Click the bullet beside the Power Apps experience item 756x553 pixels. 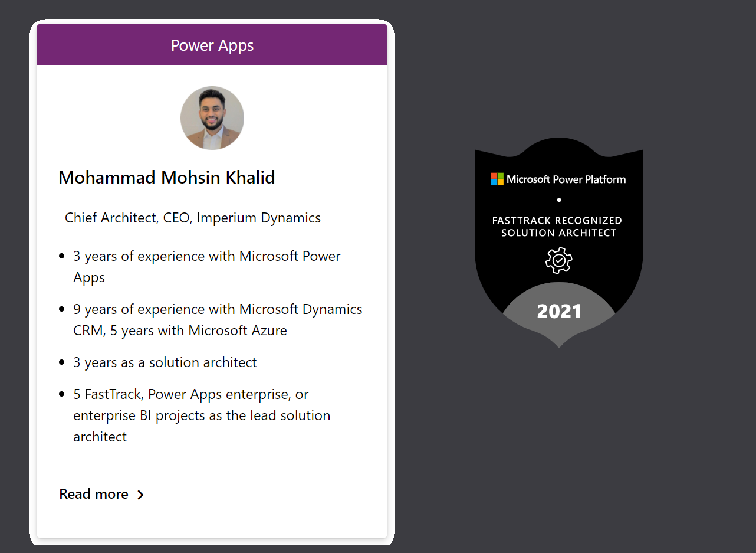[x=61, y=255]
